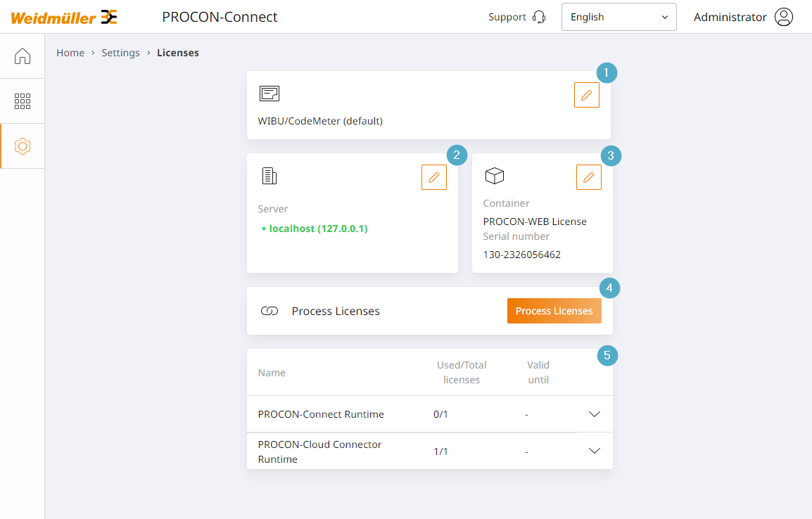Edit the Container via its pencil icon
This screenshot has height=519, width=812.
[589, 177]
